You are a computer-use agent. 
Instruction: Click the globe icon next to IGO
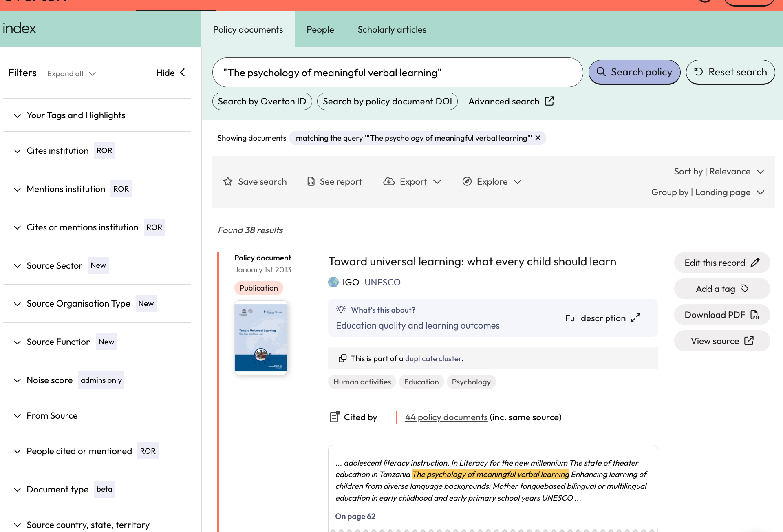click(x=333, y=282)
